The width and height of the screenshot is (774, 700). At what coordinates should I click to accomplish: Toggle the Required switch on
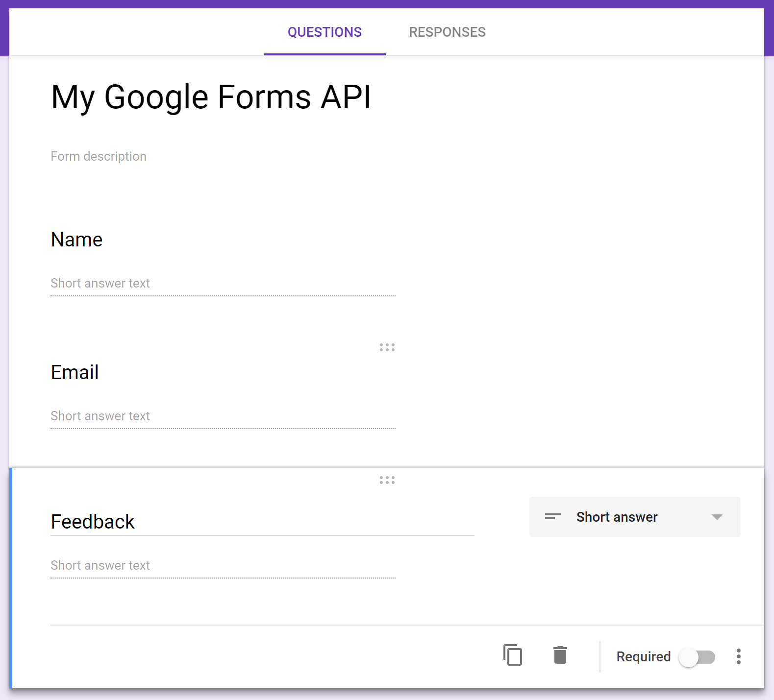click(x=697, y=657)
